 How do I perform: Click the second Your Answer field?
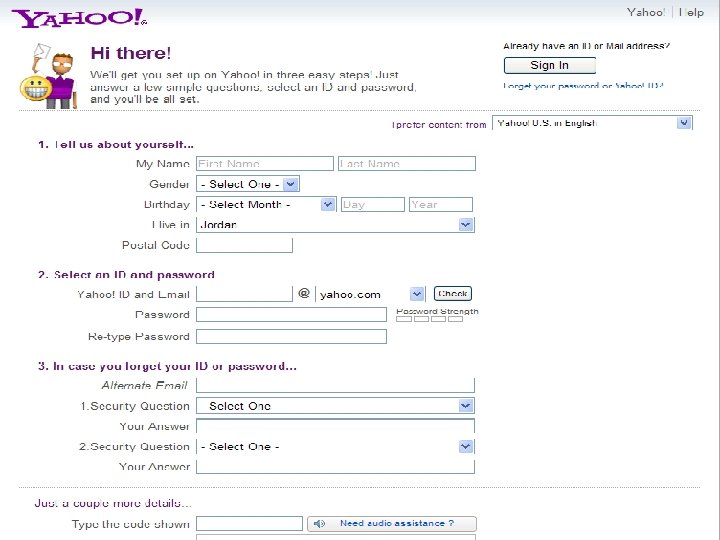(x=336, y=467)
